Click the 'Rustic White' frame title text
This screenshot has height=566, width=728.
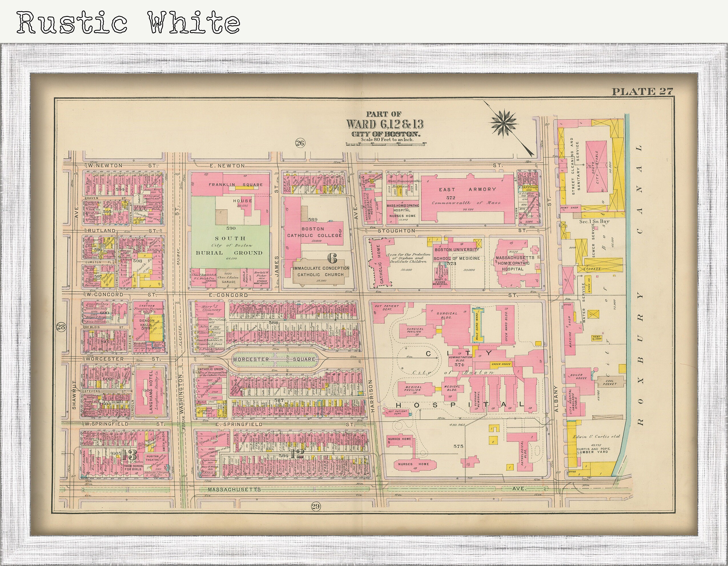point(128,22)
